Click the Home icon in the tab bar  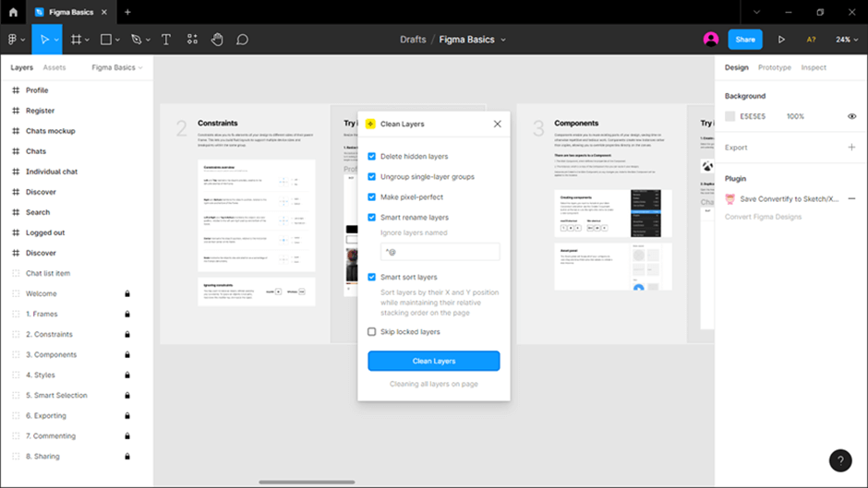pos(13,12)
